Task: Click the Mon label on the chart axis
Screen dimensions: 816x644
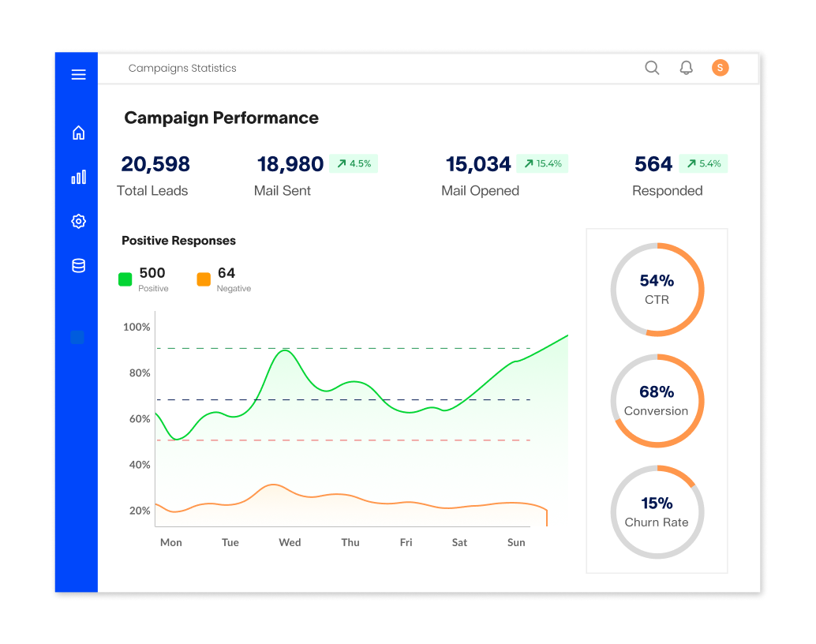Action: click(x=171, y=542)
